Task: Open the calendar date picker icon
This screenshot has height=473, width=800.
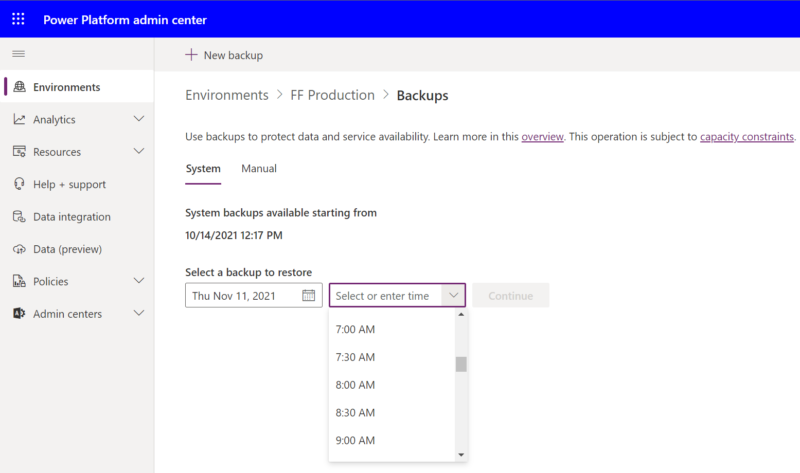Action: tap(309, 296)
